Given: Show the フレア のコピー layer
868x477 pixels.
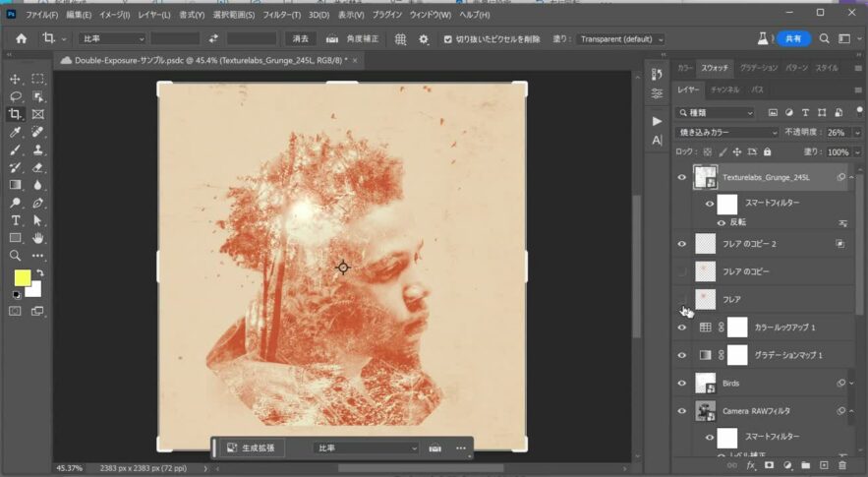Looking at the screenshot, I should pos(682,271).
